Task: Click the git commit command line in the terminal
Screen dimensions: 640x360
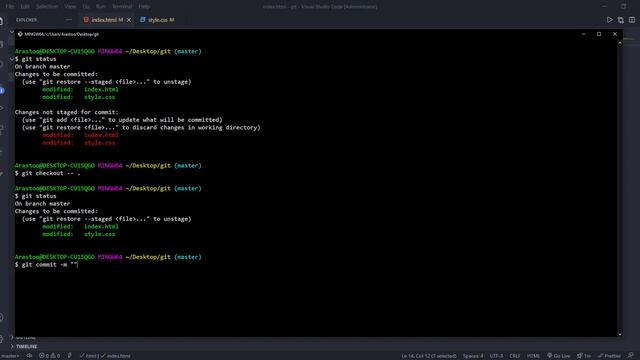Action: tap(46, 264)
